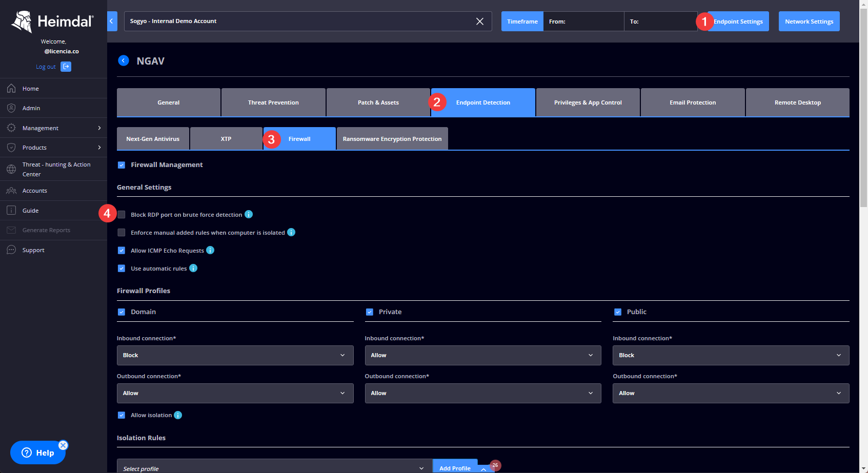
Task: Expand the Management menu chevron
Action: point(99,128)
